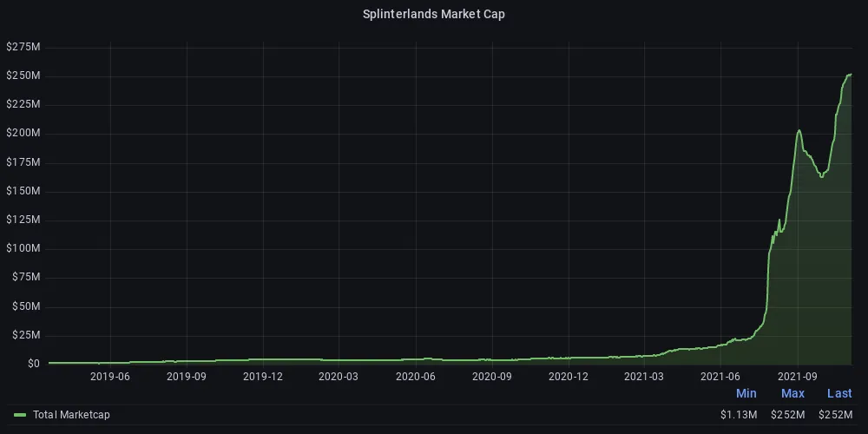Screen dimensions: 868x434
Task: Click the $150M y-axis label
Action: pos(23,191)
